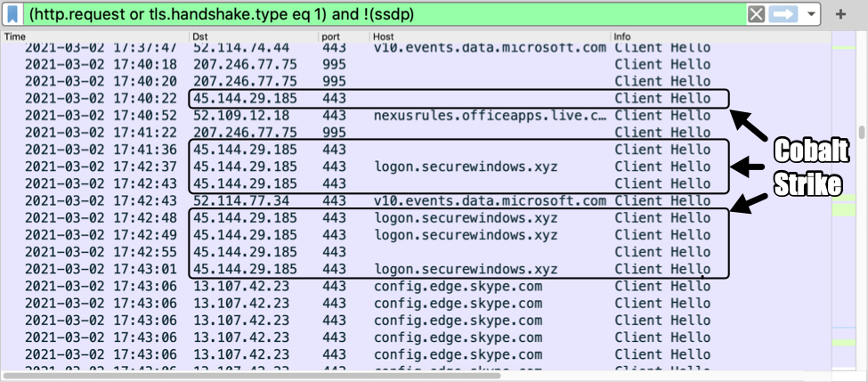Click the vertical scrollbar thumb
868x382 pixels.
point(861,134)
